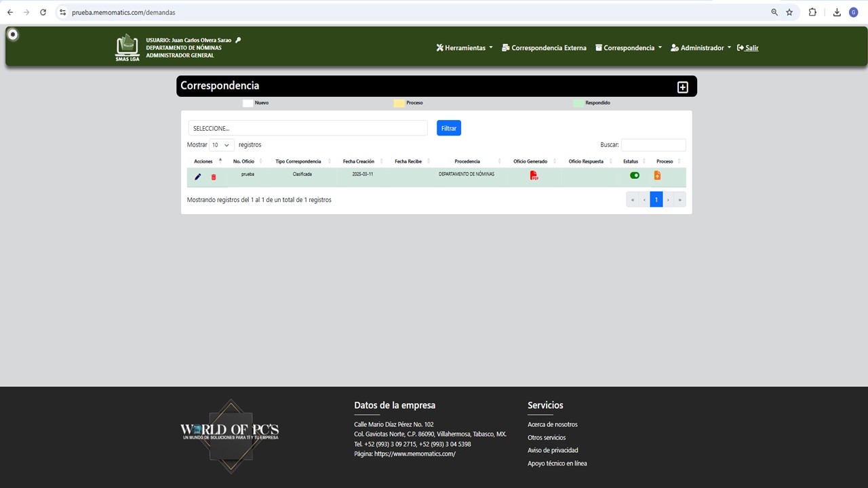The height and width of the screenshot is (488, 868).
Task: Open the browser downloads icon
Action: tap(837, 12)
